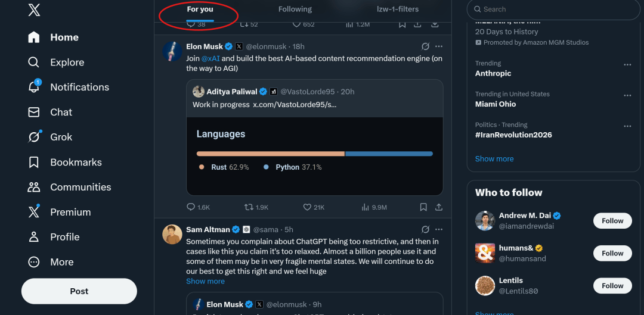644x315 pixels.
Task: Click the X logo icon
Action: (35, 10)
